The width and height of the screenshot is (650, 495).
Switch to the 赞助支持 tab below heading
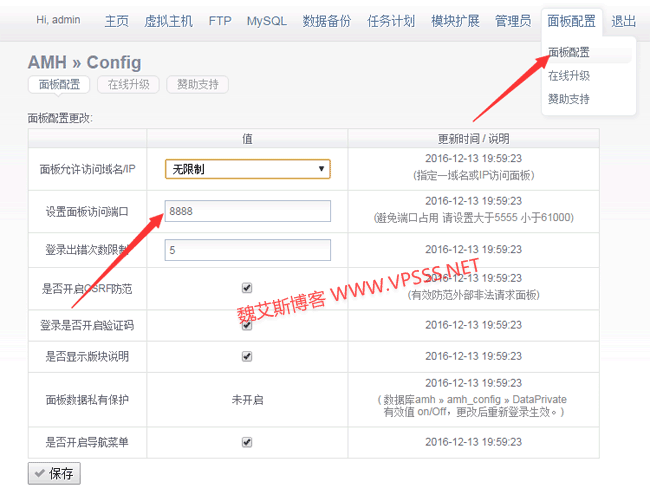pos(198,85)
